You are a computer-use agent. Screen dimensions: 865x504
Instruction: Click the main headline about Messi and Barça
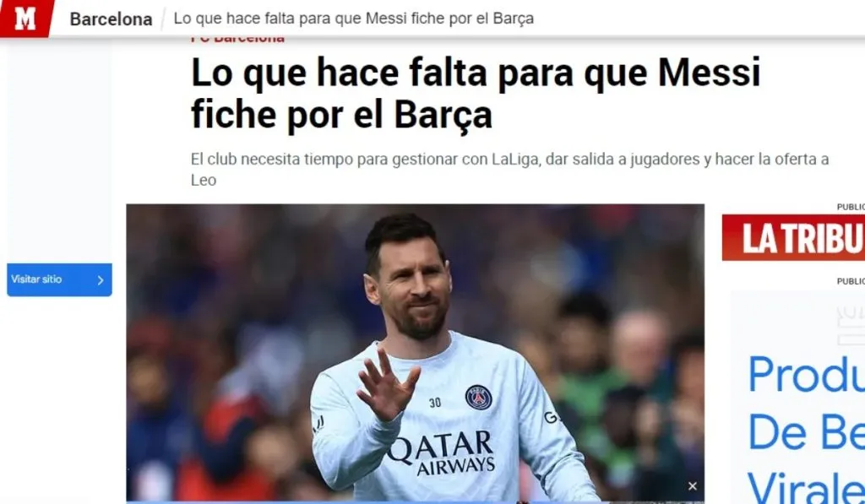click(x=476, y=94)
